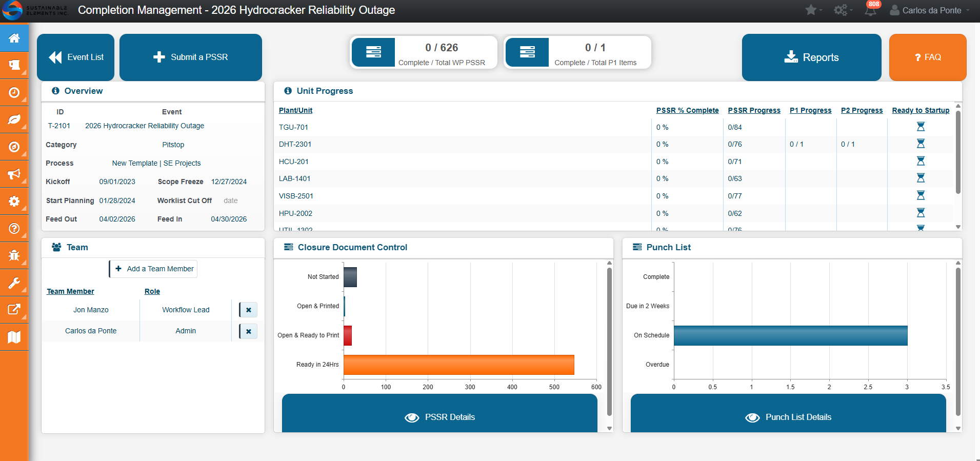Viewport: 980px width, 461px height.
Task: Open the Carlos da Ponte user menu
Action: [x=930, y=10]
